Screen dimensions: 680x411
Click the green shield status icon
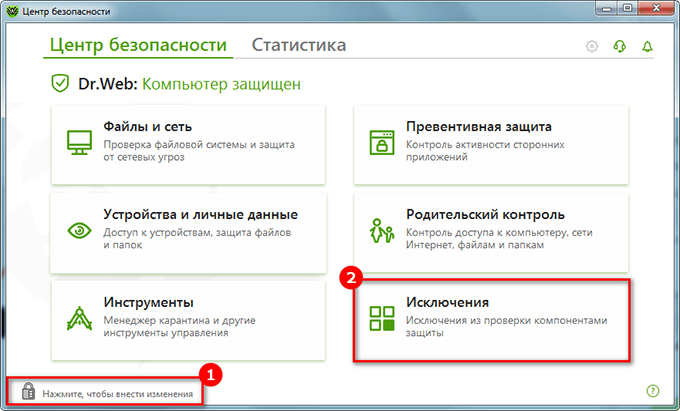[60, 83]
